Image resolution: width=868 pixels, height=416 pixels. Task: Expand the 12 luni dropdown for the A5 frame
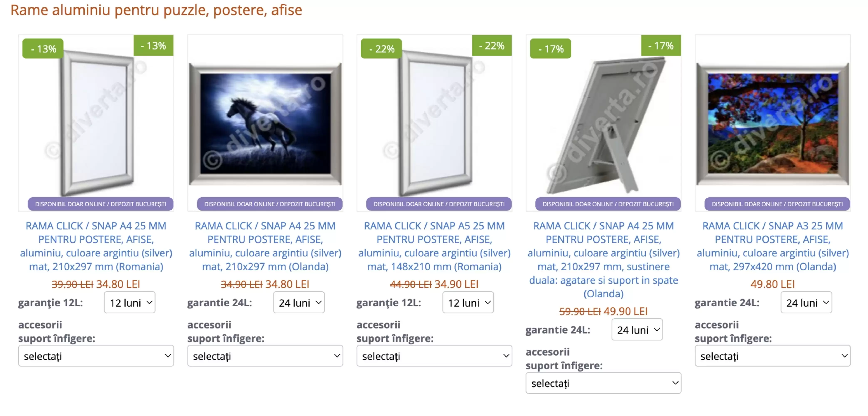tap(468, 302)
